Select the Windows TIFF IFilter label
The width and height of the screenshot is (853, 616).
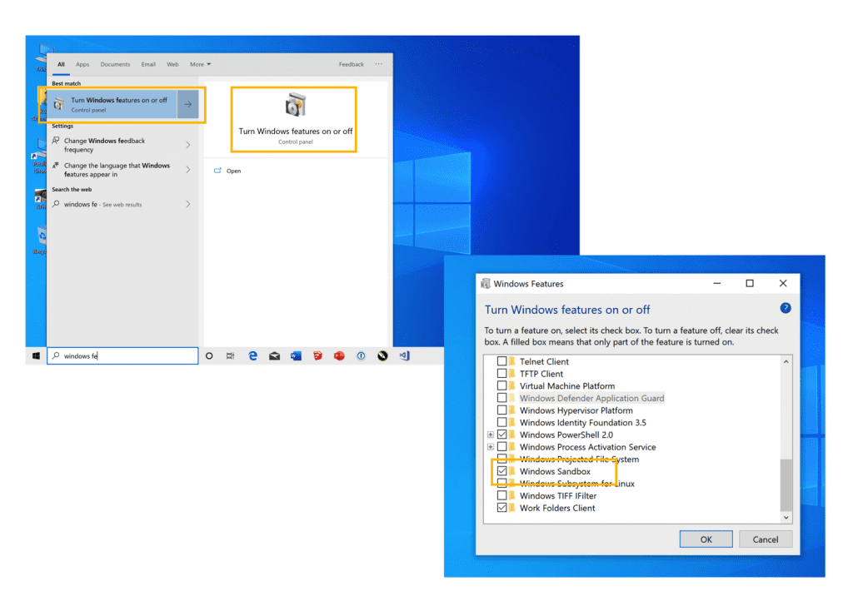(x=557, y=495)
